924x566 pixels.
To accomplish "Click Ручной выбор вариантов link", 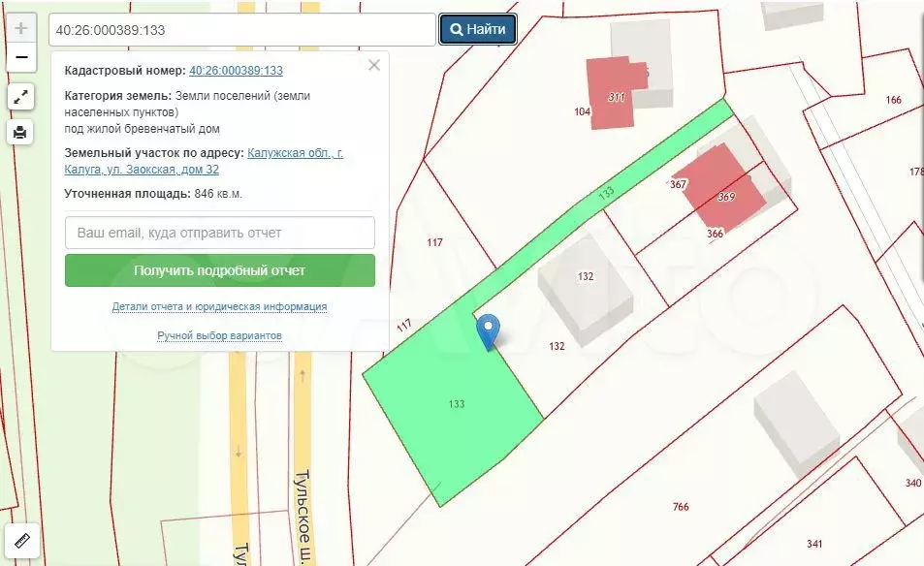I will click(x=219, y=335).
